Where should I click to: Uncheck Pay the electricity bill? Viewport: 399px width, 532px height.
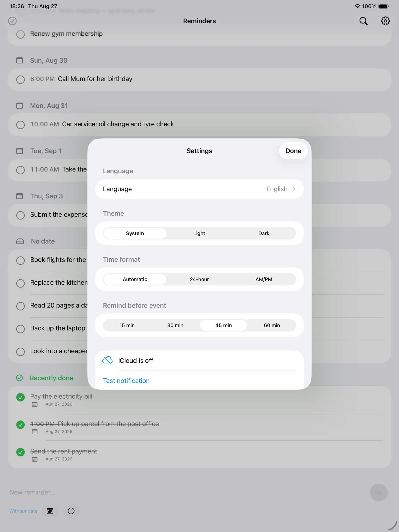20,397
